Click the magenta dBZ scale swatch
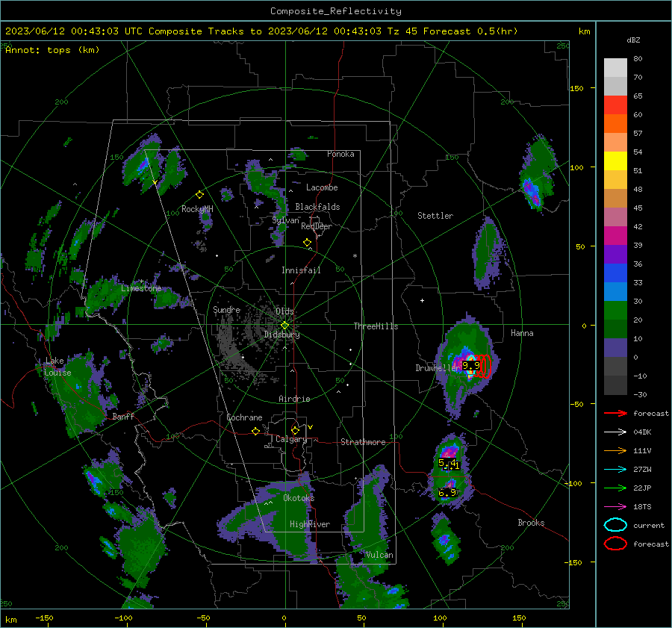This screenshot has height=628, width=672. click(x=615, y=235)
